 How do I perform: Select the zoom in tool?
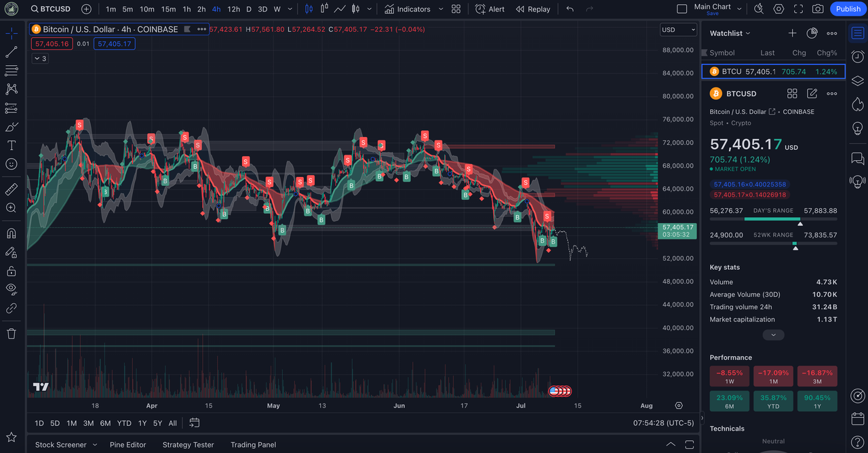[x=12, y=208]
